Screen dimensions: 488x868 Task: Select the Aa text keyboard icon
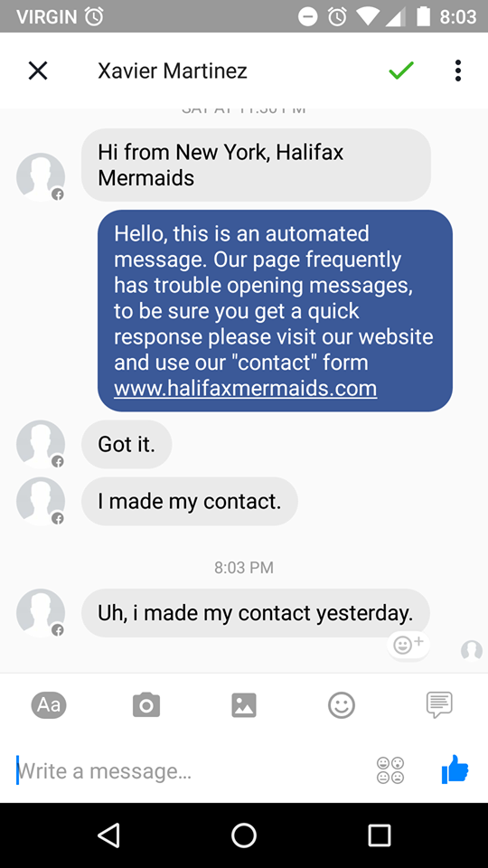(49, 705)
